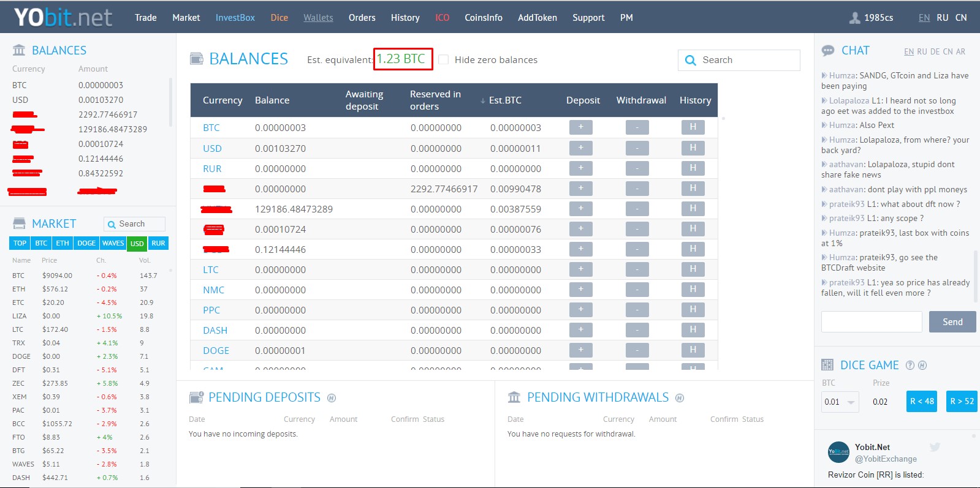Click the deposit plus button in the PPC row
980x488 pixels.
coord(580,310)
